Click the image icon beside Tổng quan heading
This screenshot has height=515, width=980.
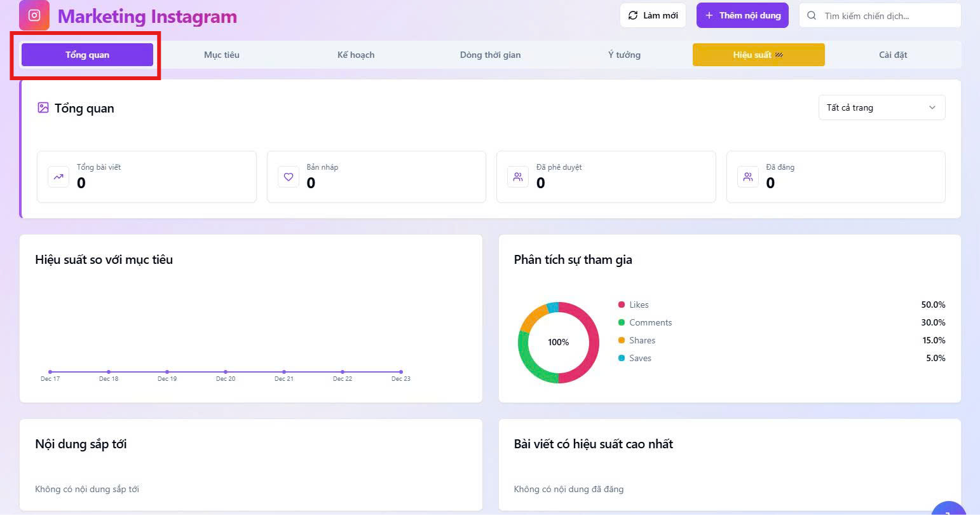(x=43, y=108)
